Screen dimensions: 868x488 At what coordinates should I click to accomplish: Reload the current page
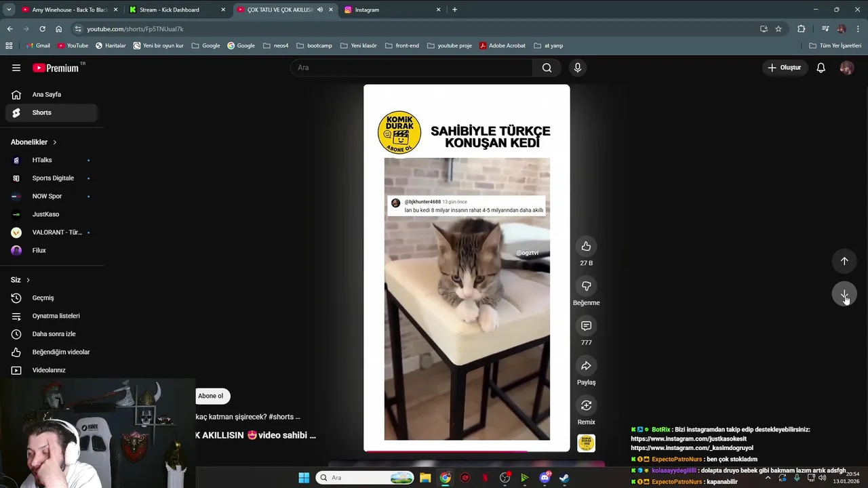point(42,29)
